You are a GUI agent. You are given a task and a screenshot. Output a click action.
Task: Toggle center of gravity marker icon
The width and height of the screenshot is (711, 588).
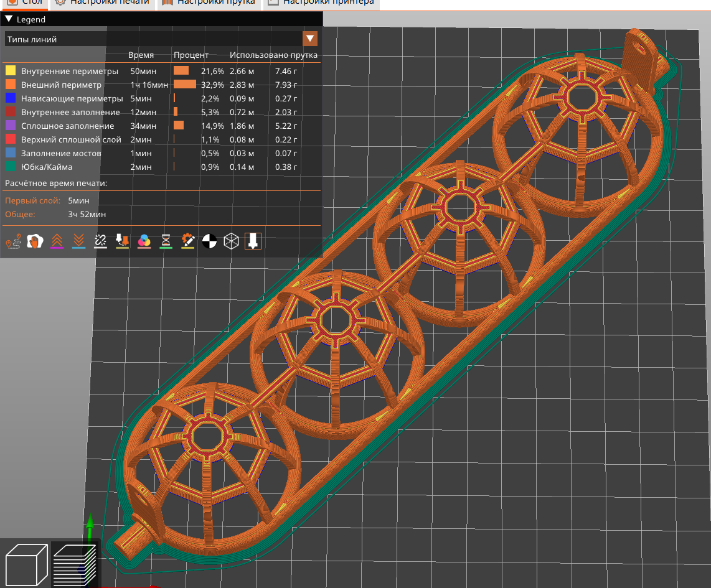[x=209, y=241]
